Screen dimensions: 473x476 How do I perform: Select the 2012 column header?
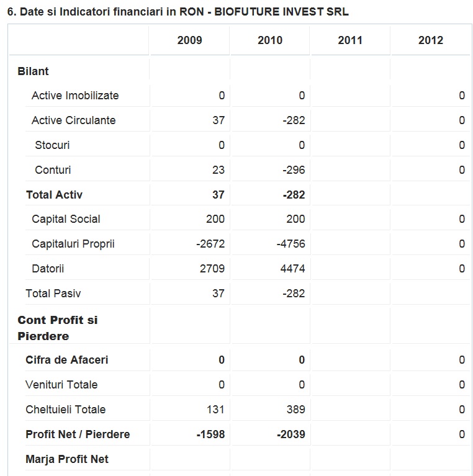[431, 40]
